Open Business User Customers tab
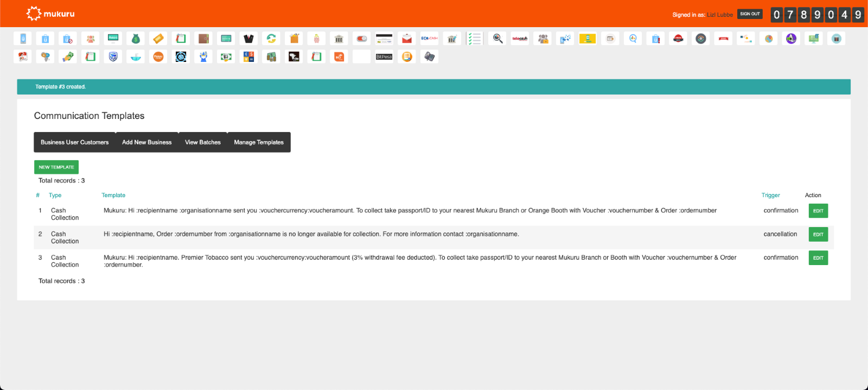Screen dimensions: 868x390 [x=74, y=142]
